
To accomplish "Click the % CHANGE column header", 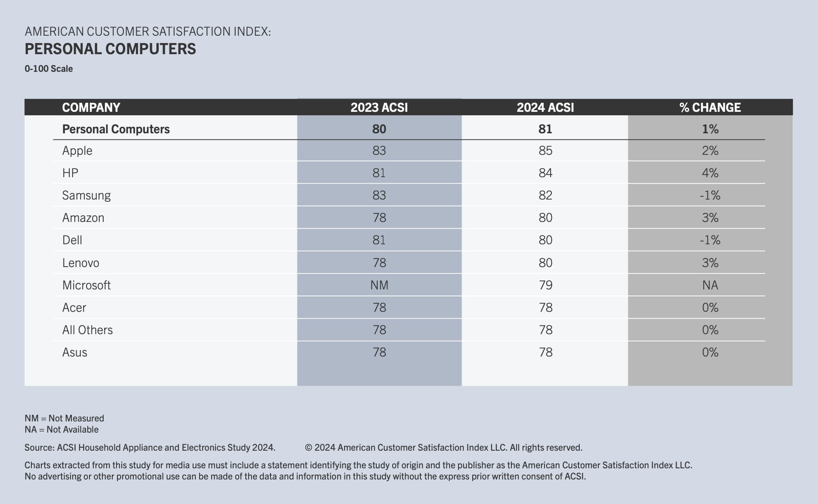I will [x=710, y=108].
